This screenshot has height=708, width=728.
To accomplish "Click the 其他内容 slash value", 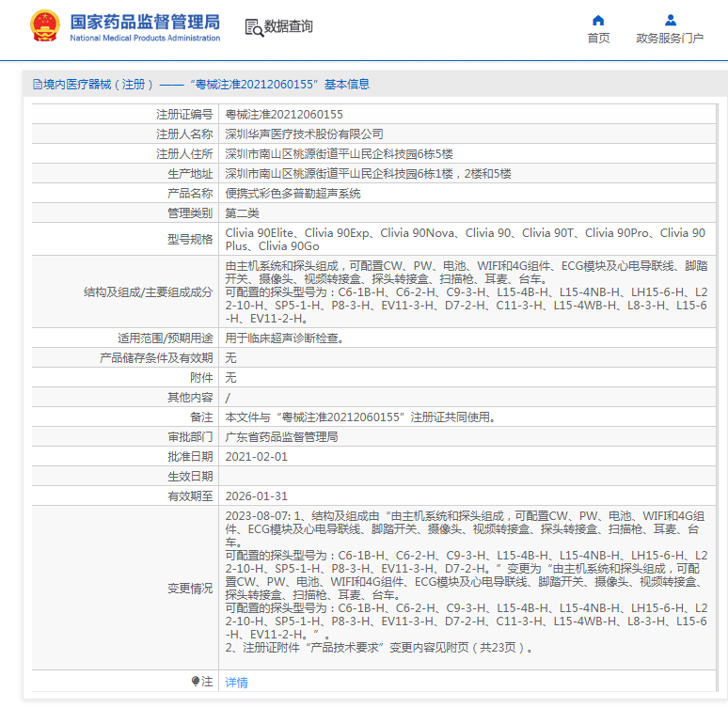I will click(x=228, y=398).
